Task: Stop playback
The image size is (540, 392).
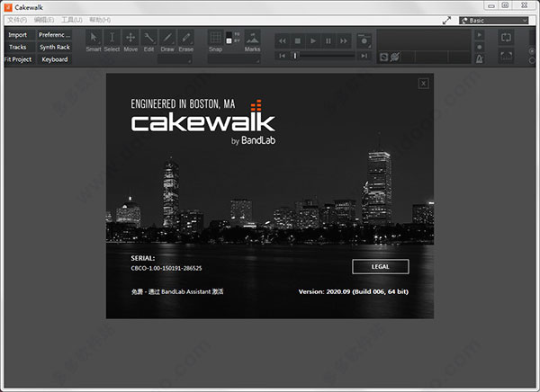Action: pos(298,41)
